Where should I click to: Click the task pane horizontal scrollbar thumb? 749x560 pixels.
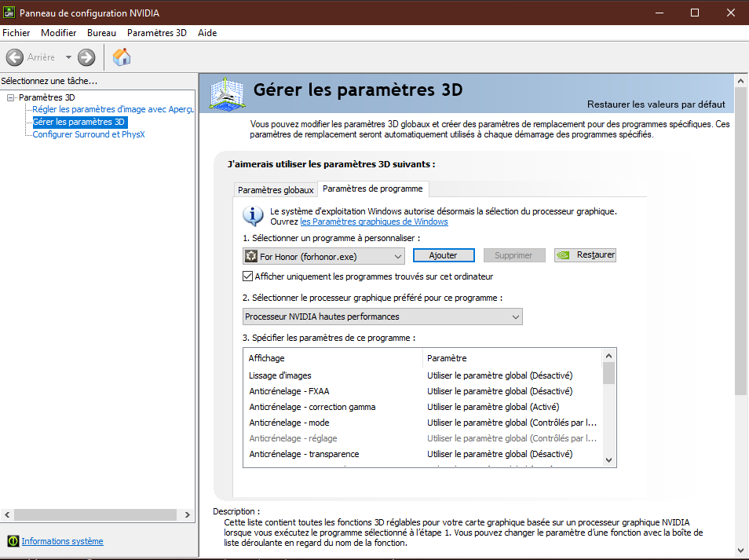point(95,514)
